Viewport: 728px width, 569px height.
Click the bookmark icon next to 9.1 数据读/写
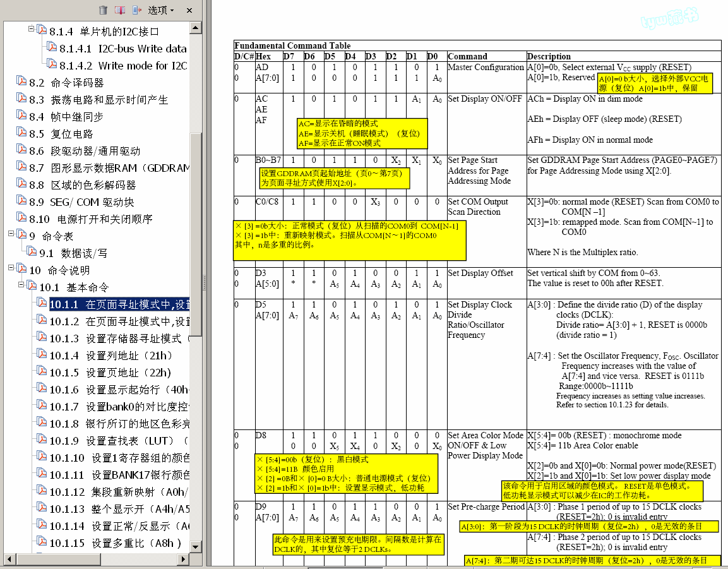click(x=32, y=253)
